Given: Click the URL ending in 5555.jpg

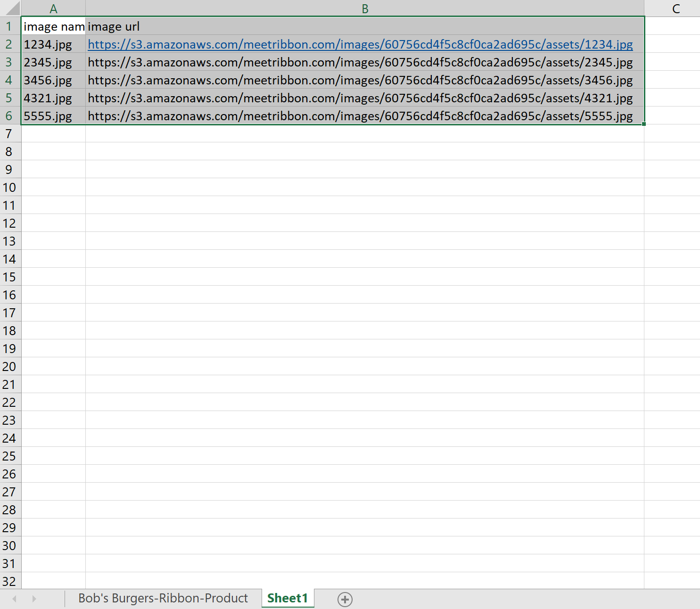Looking at the screenshot, I should [x=360, y=116].
